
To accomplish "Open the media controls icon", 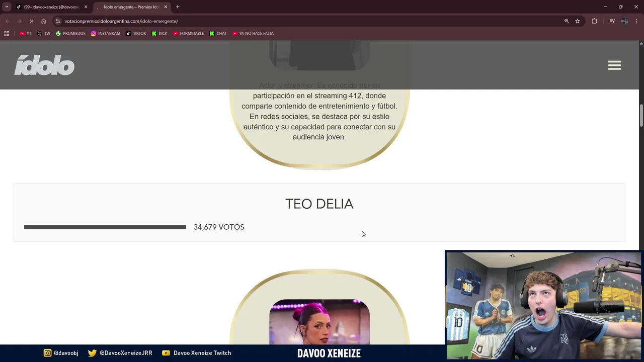I will point(612,21).
